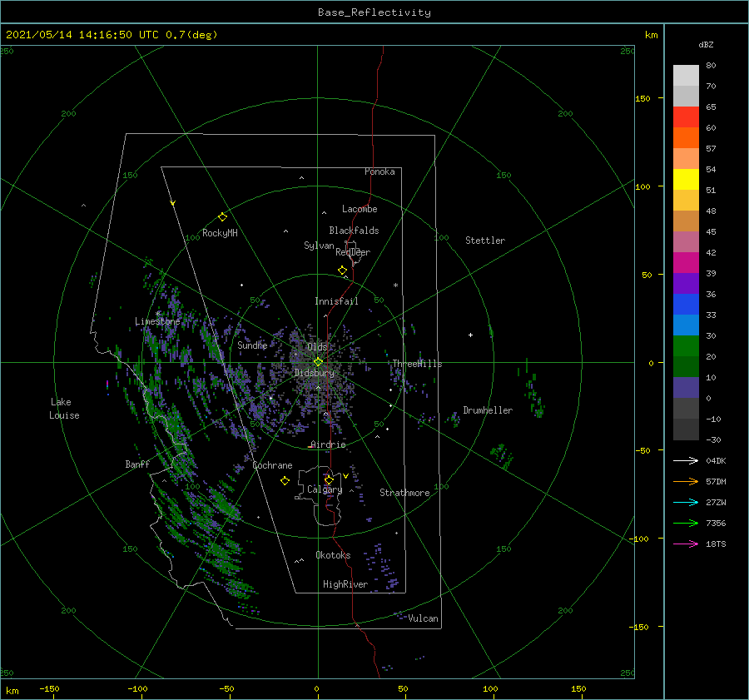Click the yellow diamond marker below Cochrane
Screen dimensions: 749x700
tap(285, 481)
